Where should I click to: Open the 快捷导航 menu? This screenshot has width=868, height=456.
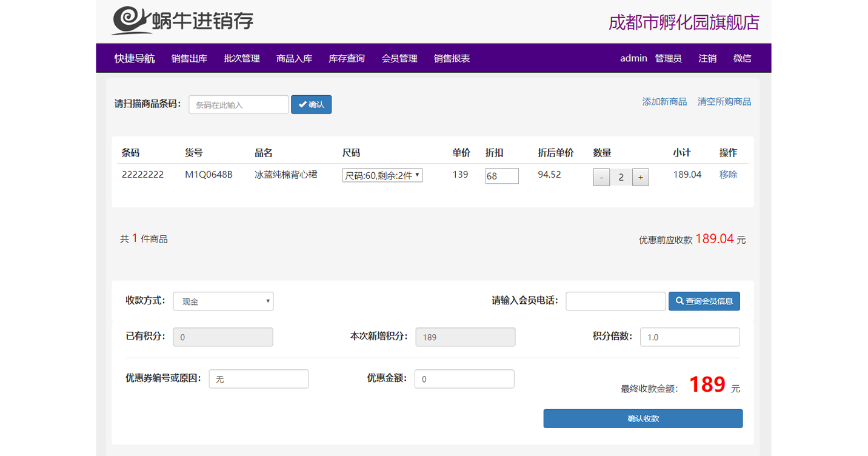135,58
